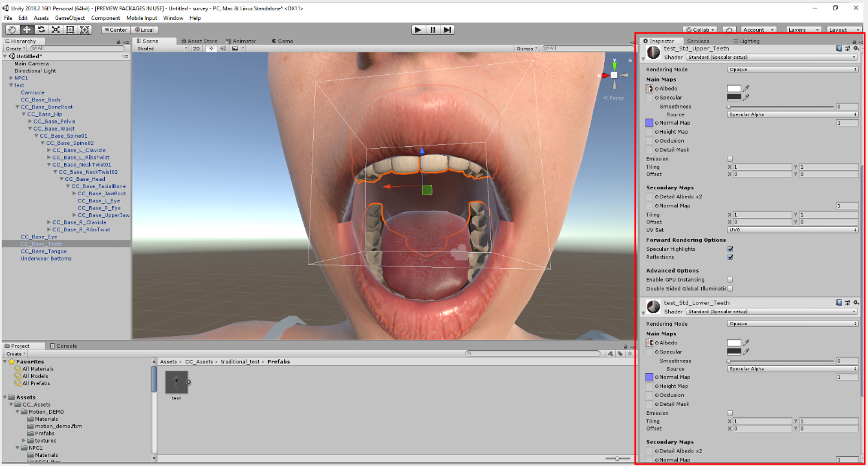Open UV Set dropdown
This screenshot has width=868, height=466.
(793, 230)
